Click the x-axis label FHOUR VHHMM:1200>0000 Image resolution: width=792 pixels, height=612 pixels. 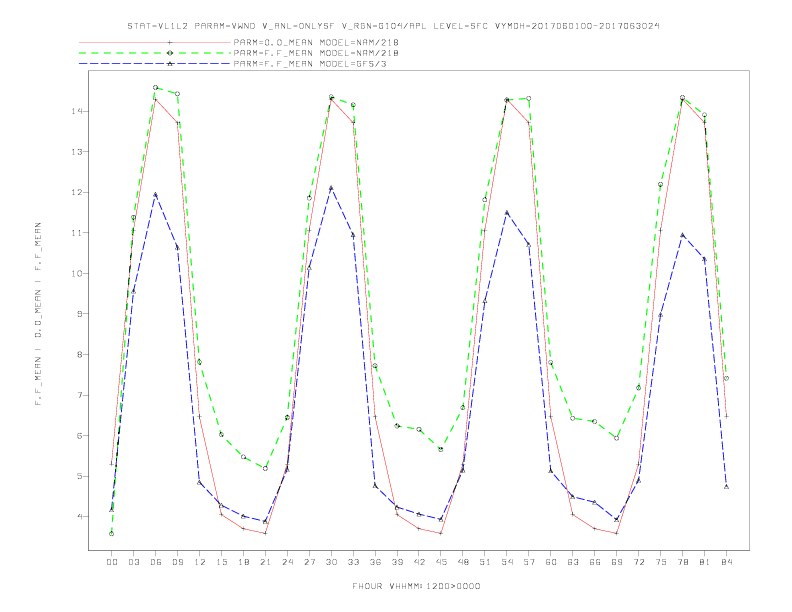tap(416, 586)
